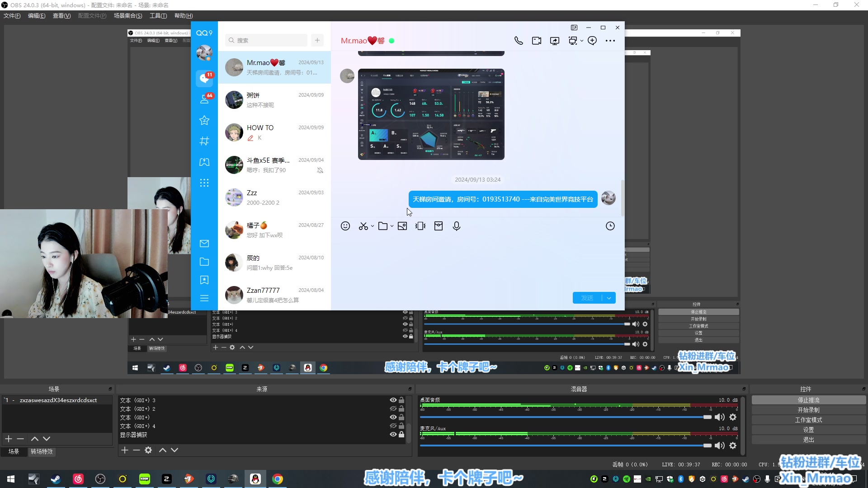Viewport: 868px width, 488px height.
Task: Click the send file folder icon
Action: coord(383,226)
